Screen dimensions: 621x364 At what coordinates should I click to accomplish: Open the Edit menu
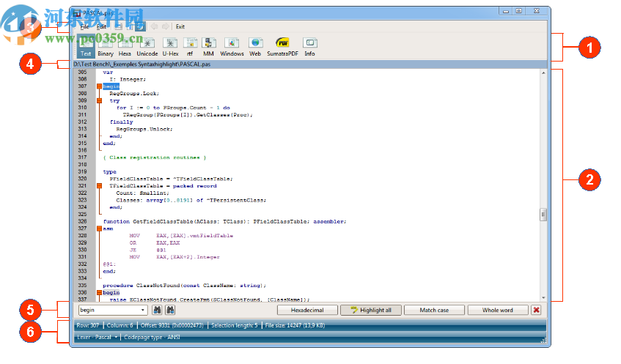coord(101,26)
